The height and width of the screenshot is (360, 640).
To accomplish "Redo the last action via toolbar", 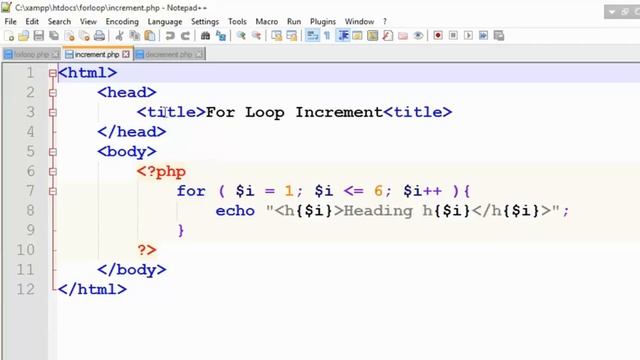I will (x=185, y=36).
